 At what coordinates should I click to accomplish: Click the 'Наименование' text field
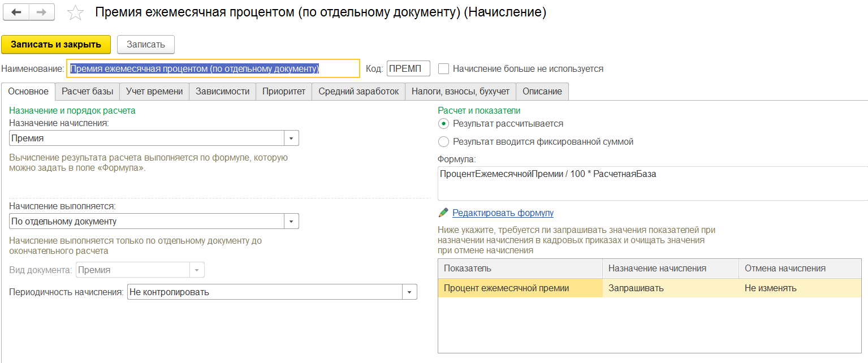click(213, 69)
